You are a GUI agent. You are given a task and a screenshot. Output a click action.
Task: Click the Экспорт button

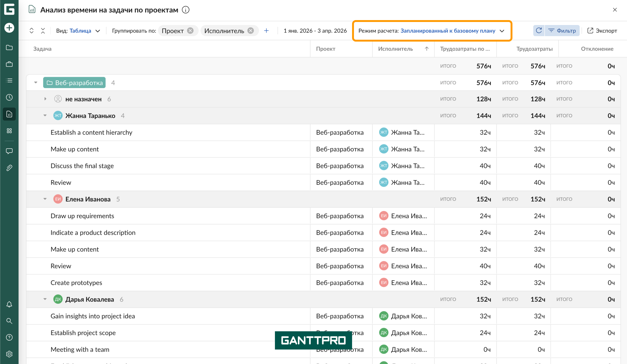coord(602,31)
